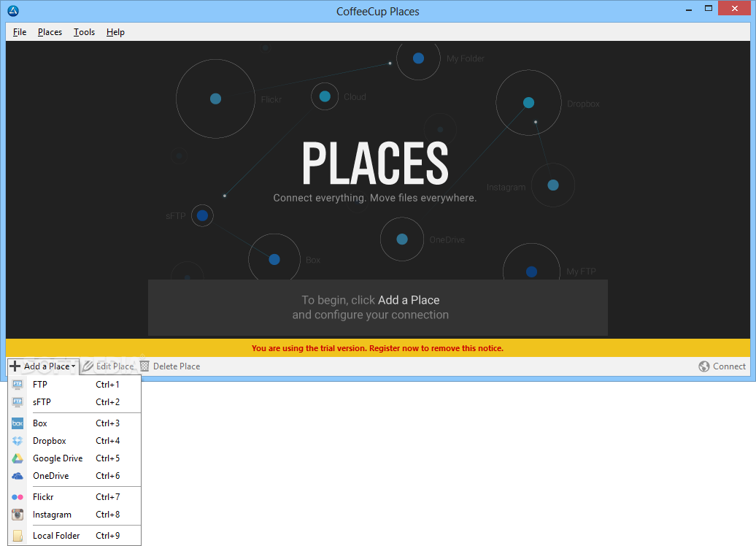
Task: Click the Dropbox logo icon
Action: (x=18, y=441)
